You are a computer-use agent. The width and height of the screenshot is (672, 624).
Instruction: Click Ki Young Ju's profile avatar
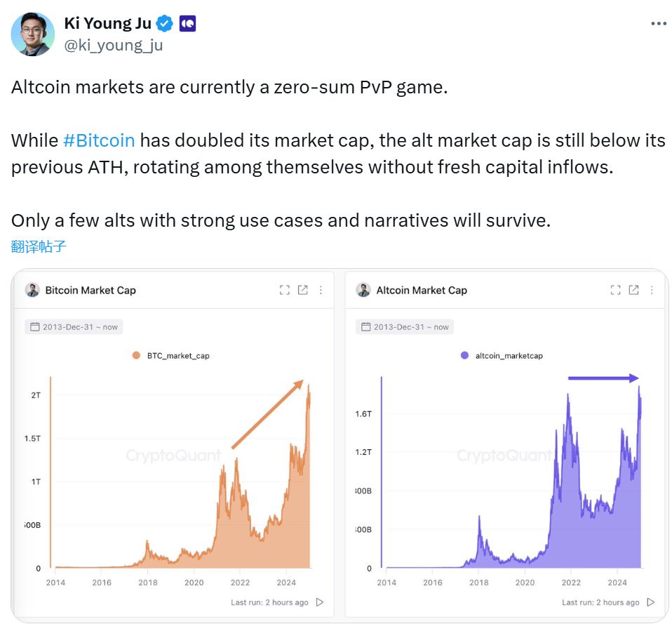pos(33,34)
